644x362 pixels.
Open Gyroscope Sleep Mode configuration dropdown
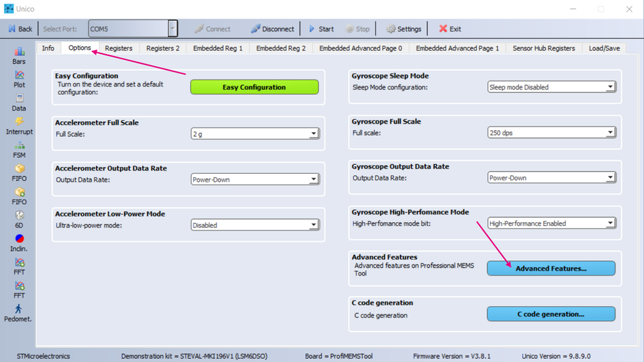tap(552, 87)
